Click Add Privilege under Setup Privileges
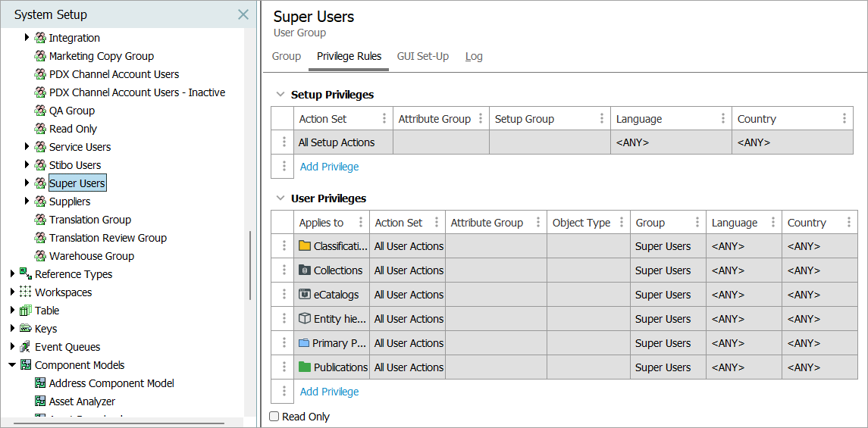Image resolution: width=868 pixels, height=428 pixels. (329, 167)
